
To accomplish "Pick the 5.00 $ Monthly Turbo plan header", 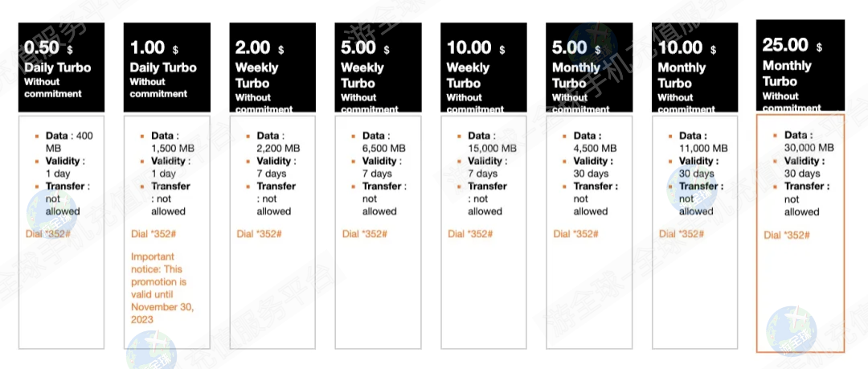I will pos(589,68).
